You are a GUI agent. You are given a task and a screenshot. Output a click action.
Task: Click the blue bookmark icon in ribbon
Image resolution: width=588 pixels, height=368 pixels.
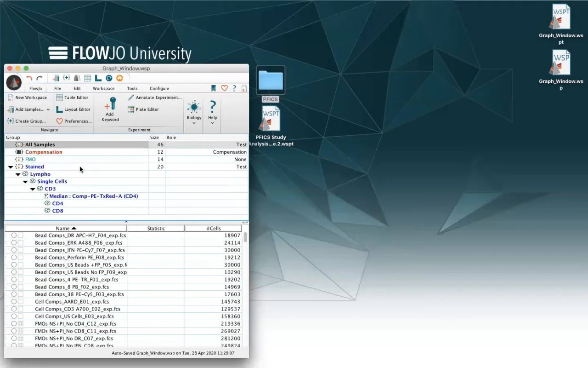(x=214, y=88)
